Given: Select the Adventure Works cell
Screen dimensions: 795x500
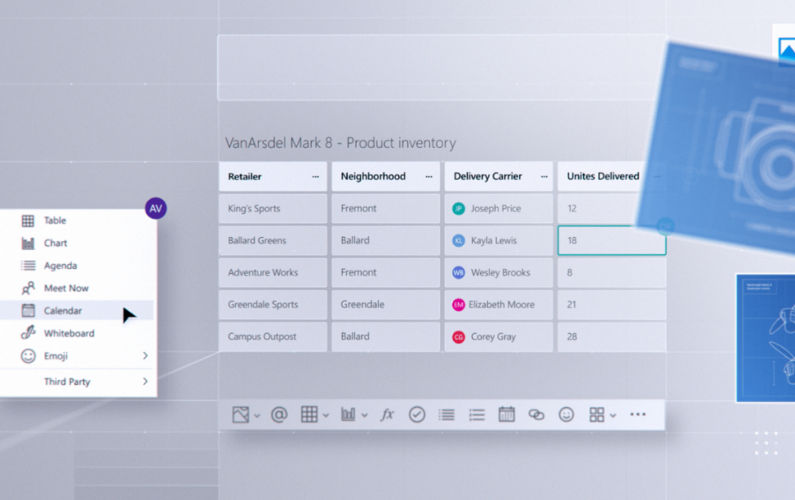Looking at the screenshot, I should pyautogui.click(x=273, y=272).
